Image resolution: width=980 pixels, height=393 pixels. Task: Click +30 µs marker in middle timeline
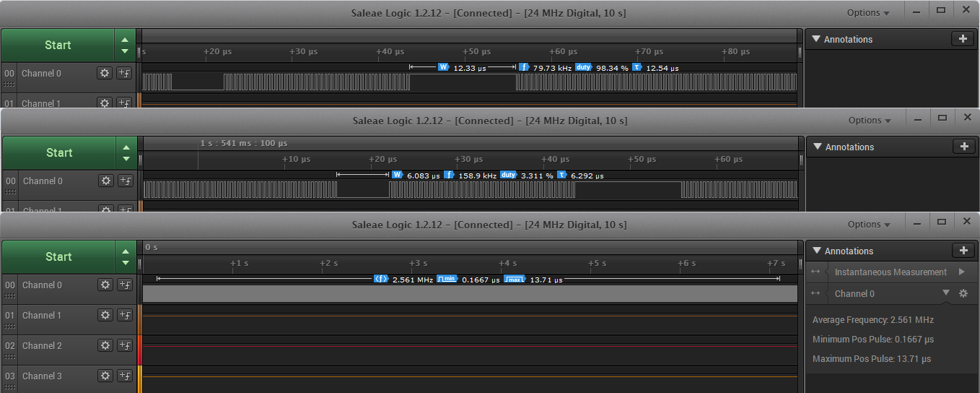469,159
